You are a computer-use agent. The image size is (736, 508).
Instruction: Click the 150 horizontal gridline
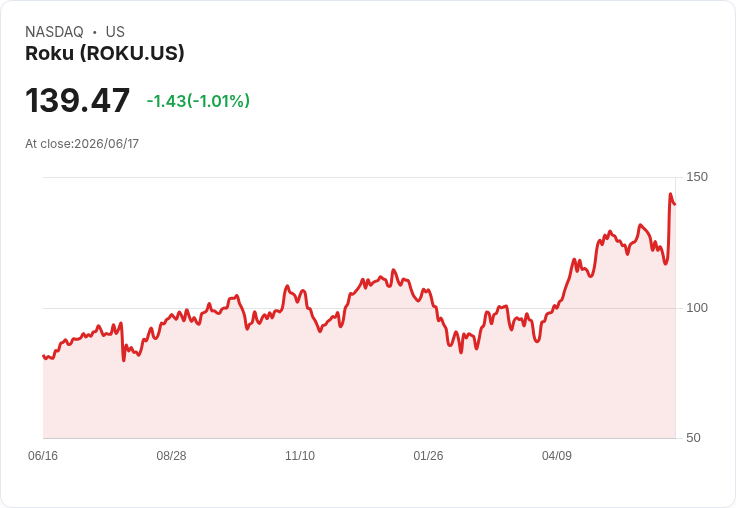[359, 177]
